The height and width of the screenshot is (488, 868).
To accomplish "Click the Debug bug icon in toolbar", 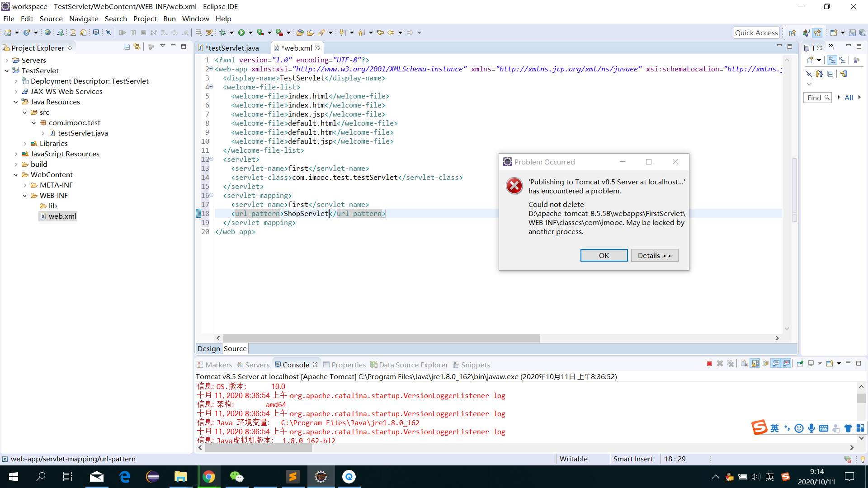I will [x=222, y=33].
